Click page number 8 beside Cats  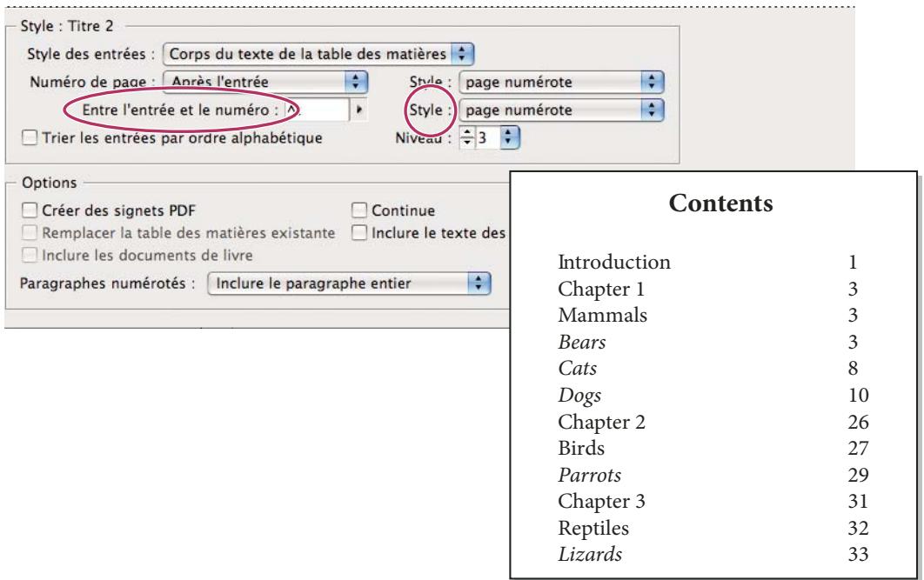coord(853,369)
